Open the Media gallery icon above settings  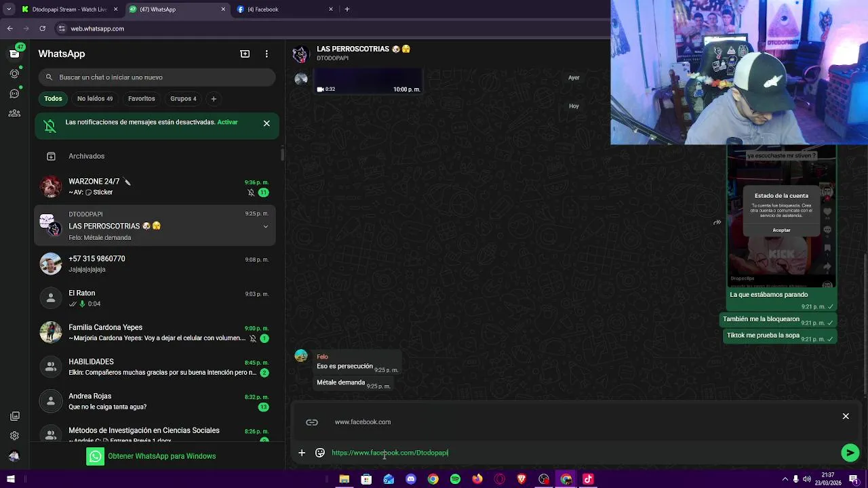(x=14, y=416)
